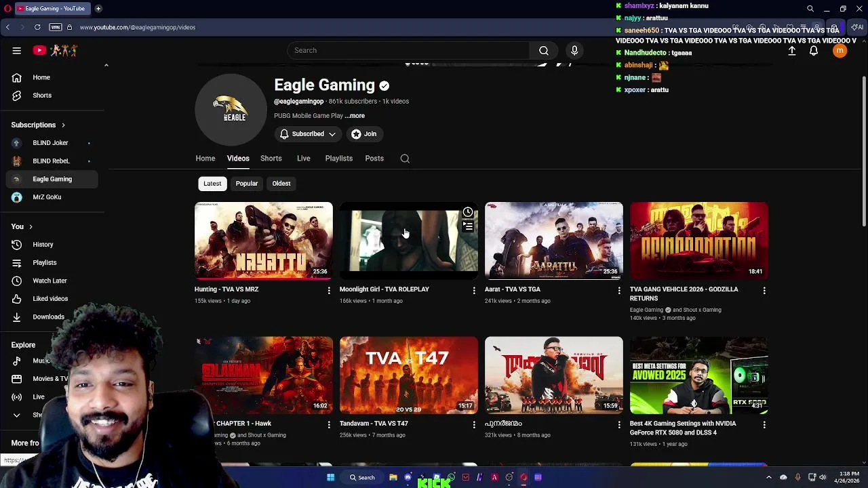
Task: Open the notifications bell in the header
Action: coord(814,51)
